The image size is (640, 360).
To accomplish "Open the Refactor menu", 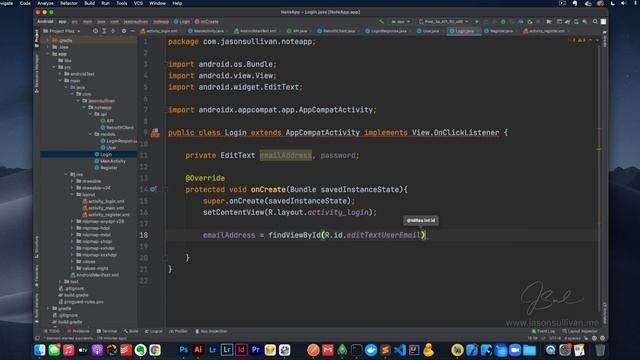I will point(69,3).
